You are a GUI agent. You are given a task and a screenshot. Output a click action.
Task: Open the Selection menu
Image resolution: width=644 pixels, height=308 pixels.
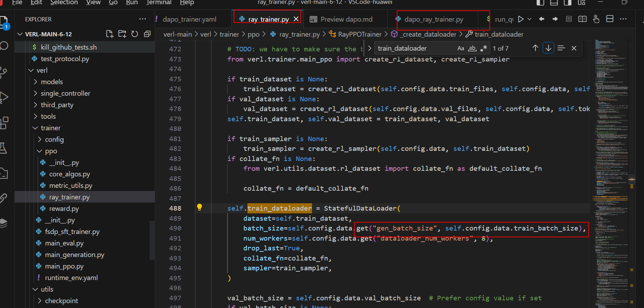[x=64, y=2]
